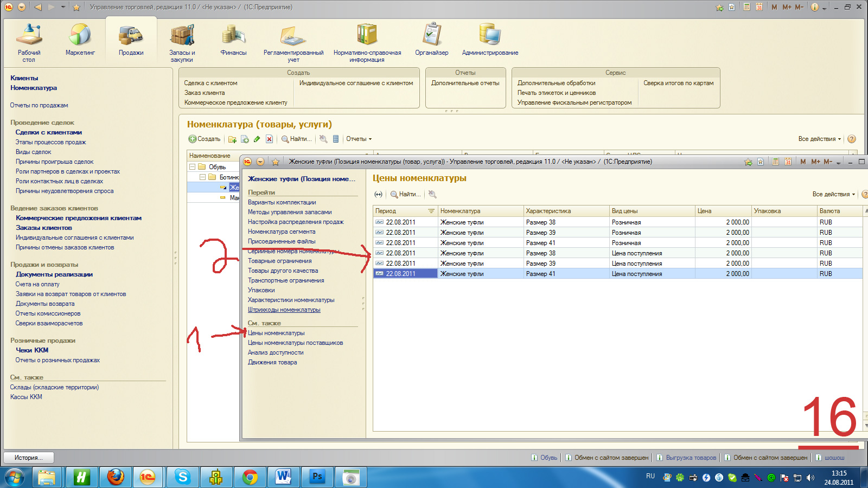Screen dimensions: 868x488
Task: Open the Финансы section
Action: (233, 41)
